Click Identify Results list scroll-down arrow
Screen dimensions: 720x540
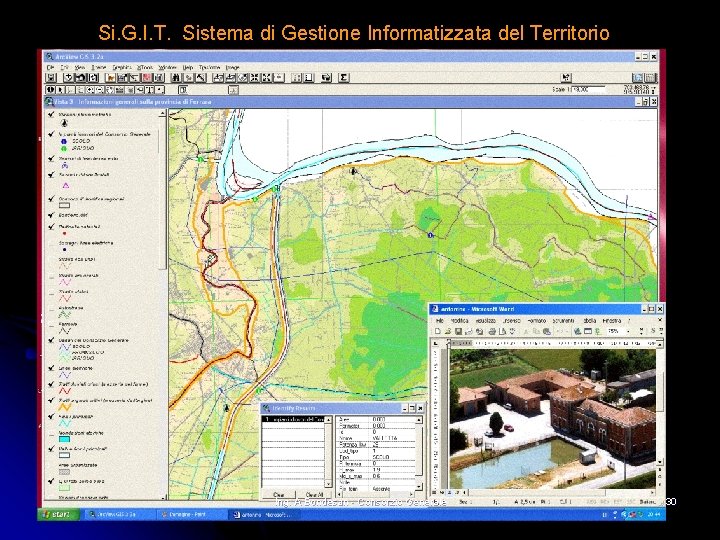(328, 484)
